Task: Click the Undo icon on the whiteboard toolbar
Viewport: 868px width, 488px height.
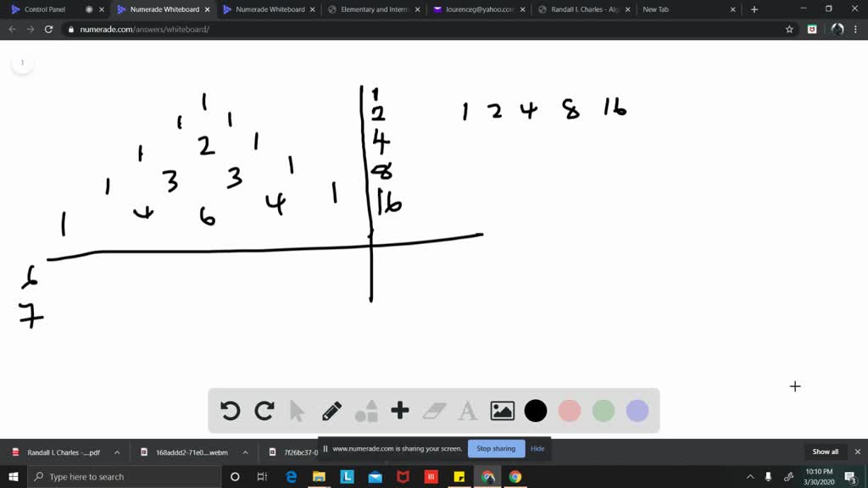Action: pos(230,411)
